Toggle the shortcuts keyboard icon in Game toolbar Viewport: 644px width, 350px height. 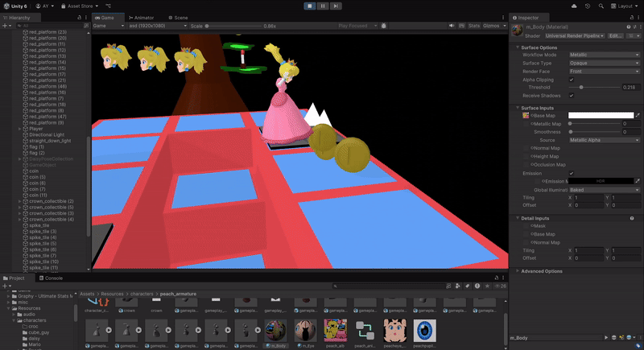[x=461, y=26]
